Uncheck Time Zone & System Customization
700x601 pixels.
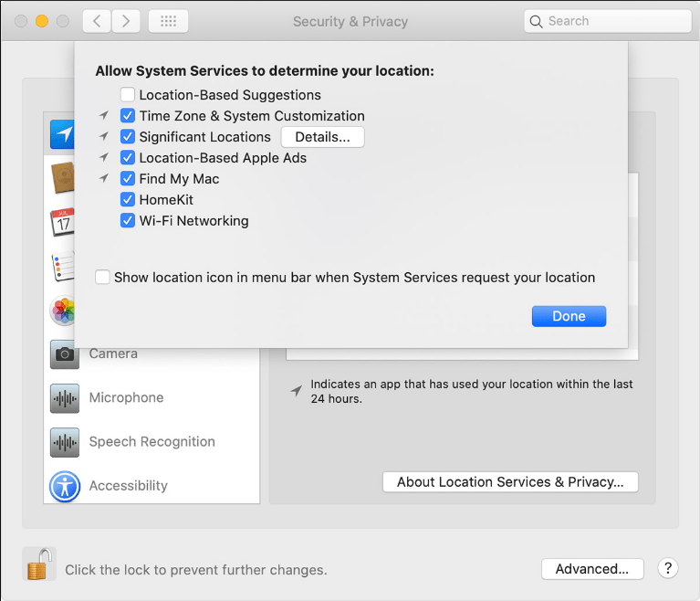(x=128, y=116)
